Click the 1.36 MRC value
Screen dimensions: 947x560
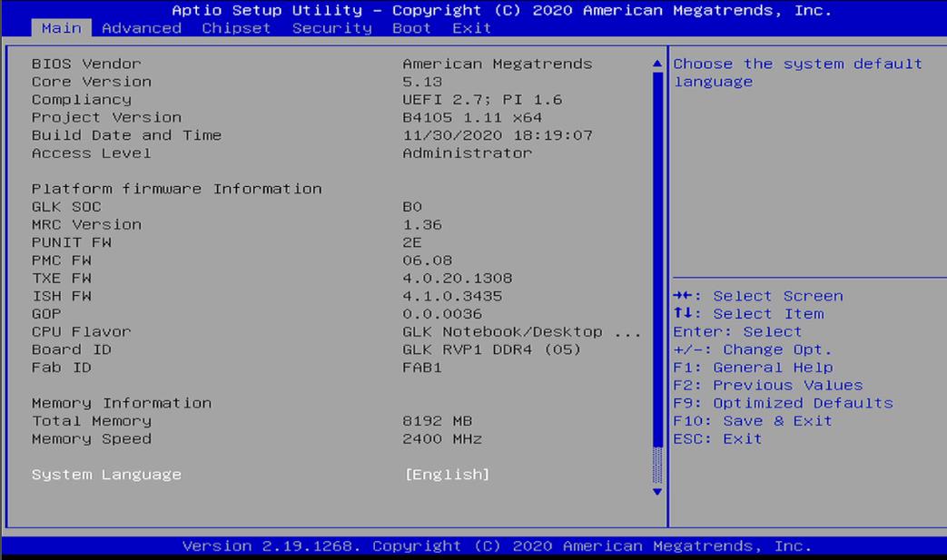(x=422, y=224)
